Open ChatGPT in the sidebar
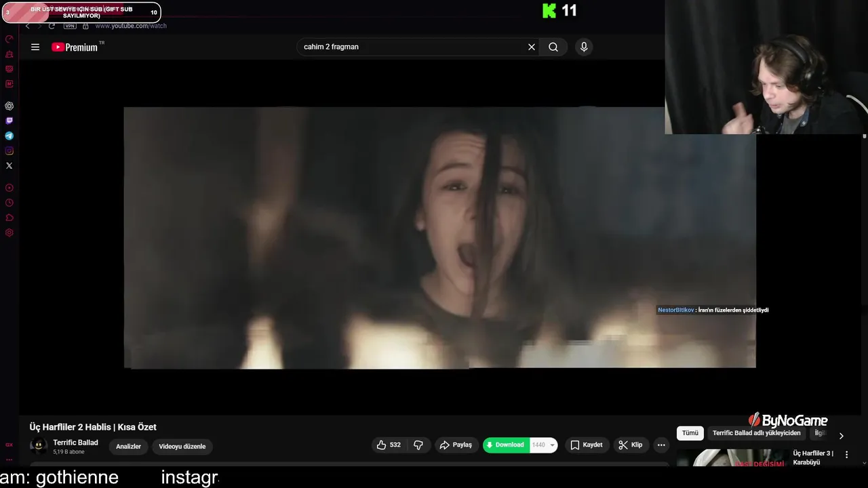The width and height of the screenshot is (868, 488). [x=9, y=106]
